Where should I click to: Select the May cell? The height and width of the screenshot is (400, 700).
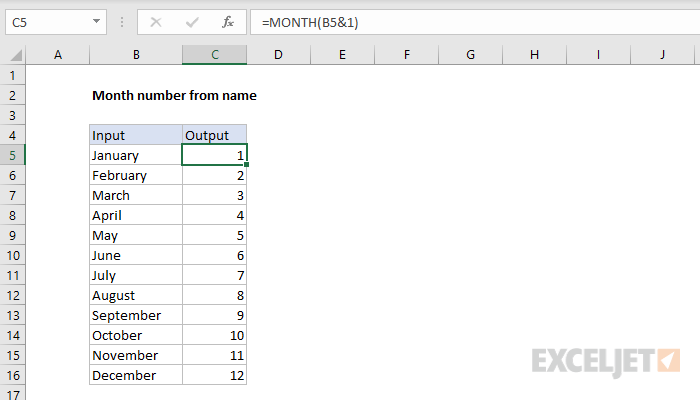point(136,235)
